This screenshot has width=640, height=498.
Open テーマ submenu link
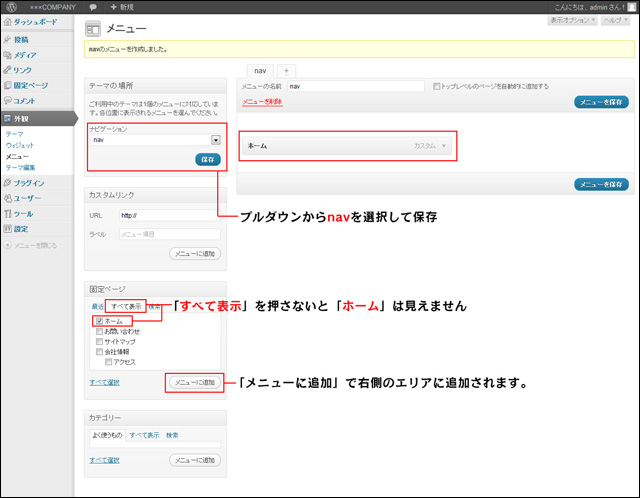pos(15,134)
